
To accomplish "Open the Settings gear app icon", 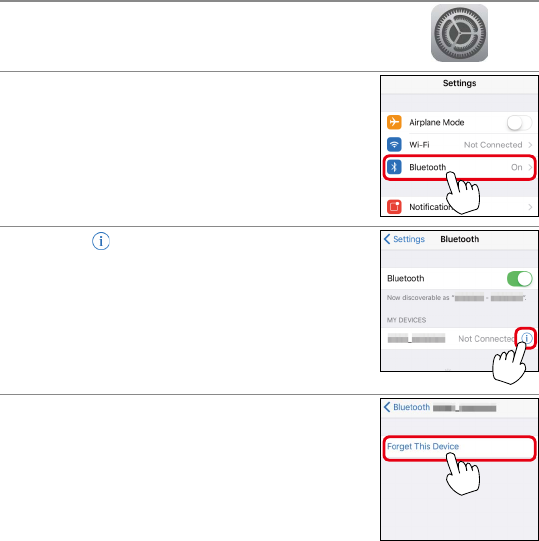I will click(459, 33).
